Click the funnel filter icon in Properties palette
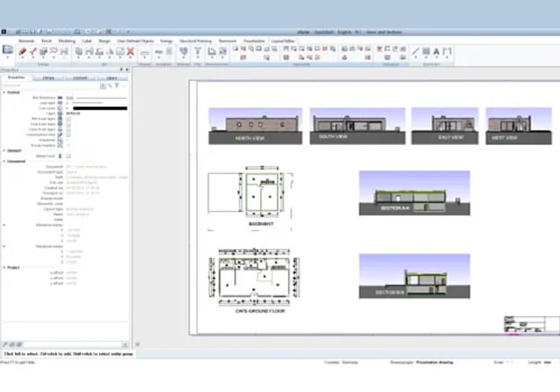 (116, 85)
